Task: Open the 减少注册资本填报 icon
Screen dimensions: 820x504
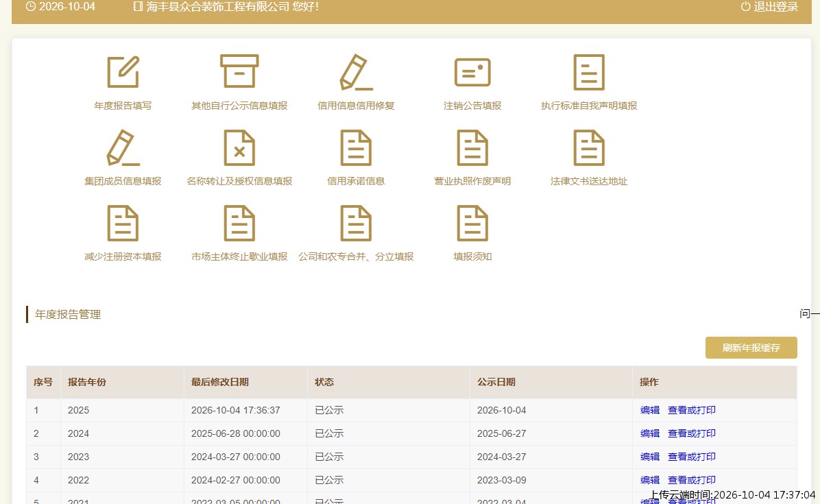Action: pyautogui.click(x=123, y=224)
